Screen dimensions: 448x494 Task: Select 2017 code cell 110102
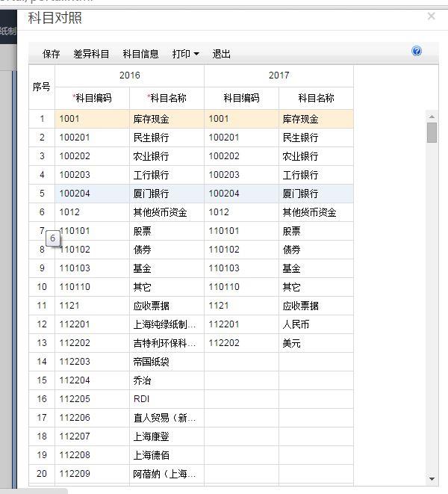click(241, 250)
